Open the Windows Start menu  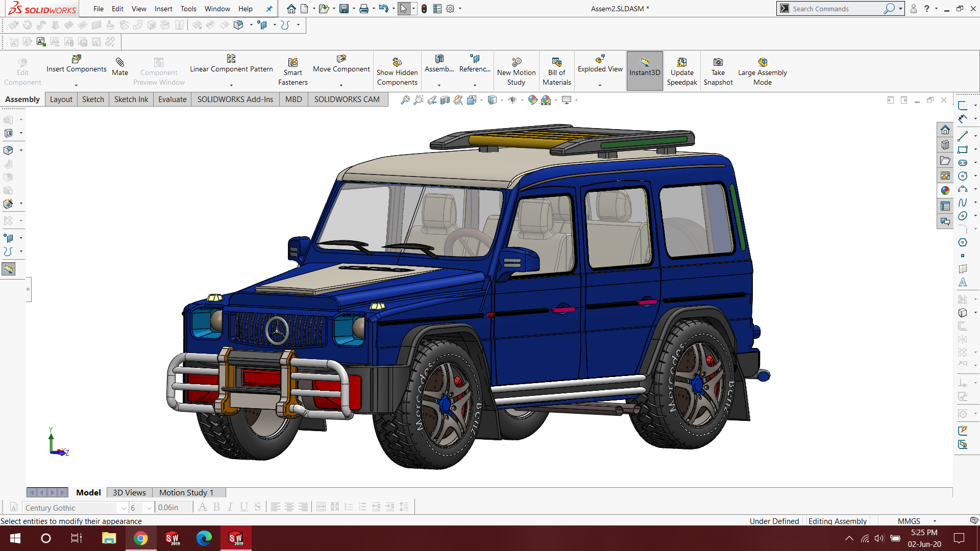(15, 538)
